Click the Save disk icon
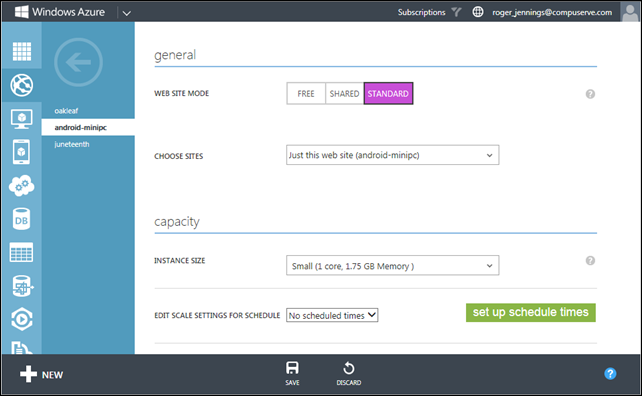The height and width of the screenshot is (396, 642). [x=292, y=368]
